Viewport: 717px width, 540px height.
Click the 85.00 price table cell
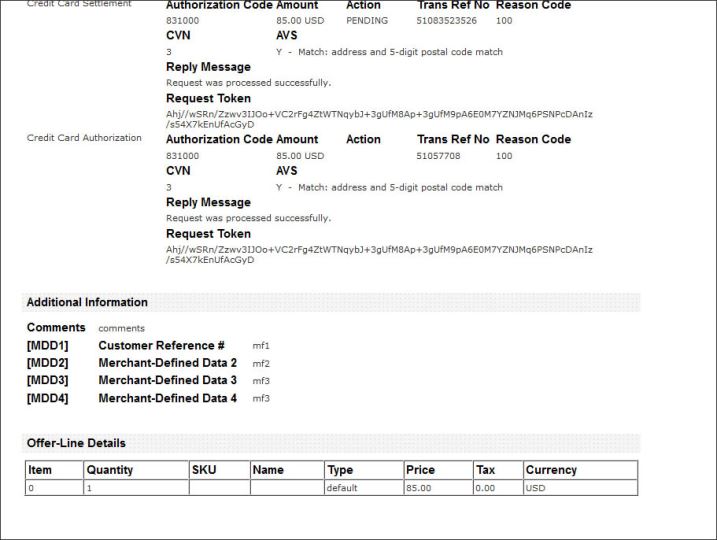point(420,488)
